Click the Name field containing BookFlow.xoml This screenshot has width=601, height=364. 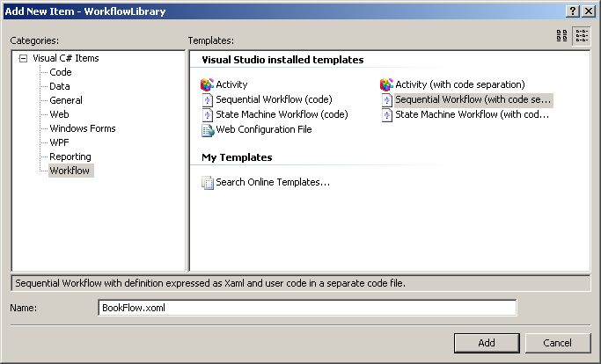click(x=307, y=308)
